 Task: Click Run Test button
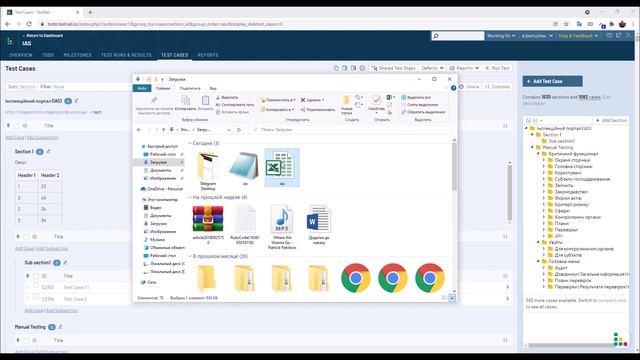[x=497, y=68]
